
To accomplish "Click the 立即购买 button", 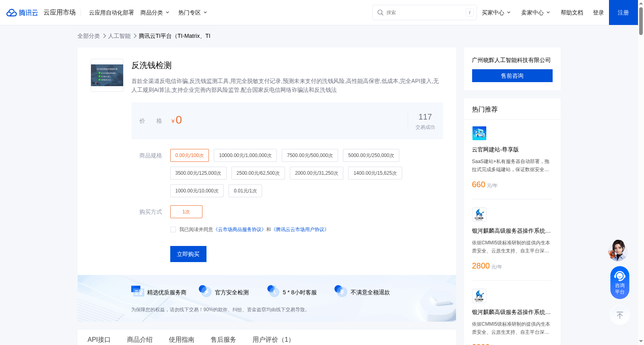I will 188,254.
